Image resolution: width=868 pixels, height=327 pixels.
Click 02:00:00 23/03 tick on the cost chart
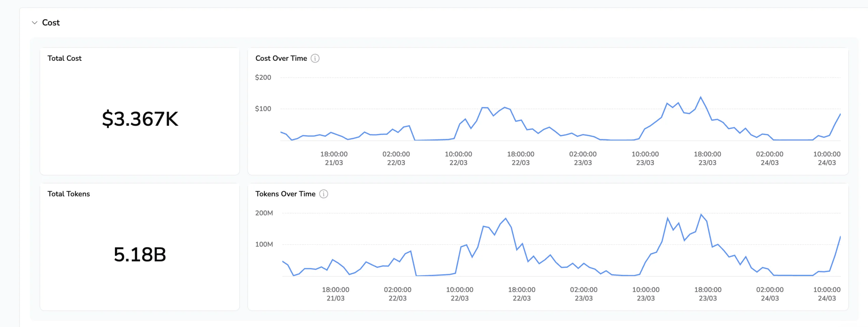click(583, 158)
